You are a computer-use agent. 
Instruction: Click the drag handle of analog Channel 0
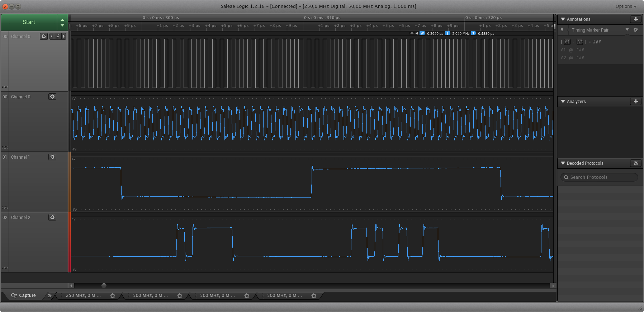(5, 147)
